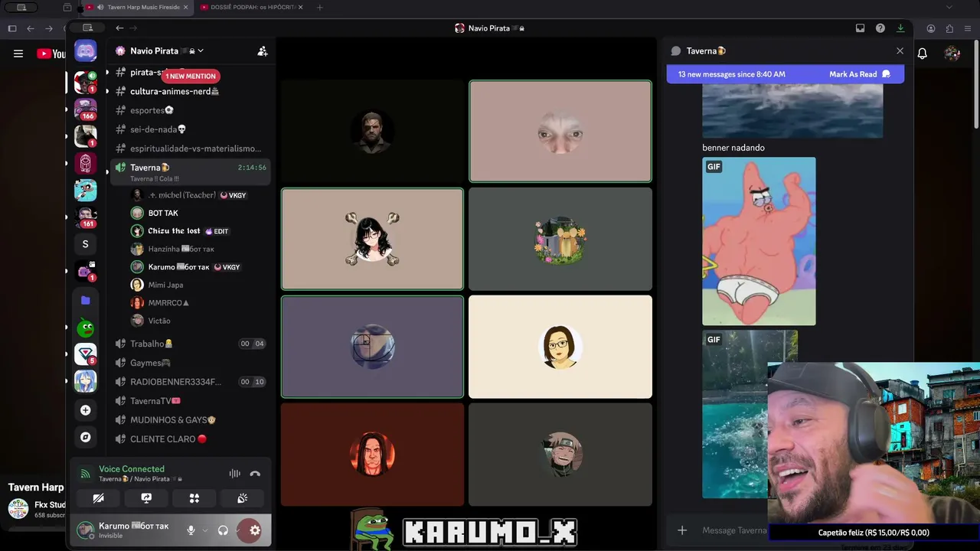
Task: Open the espiritualidade-vs-materialismo channel
Action: click(190, 148)
